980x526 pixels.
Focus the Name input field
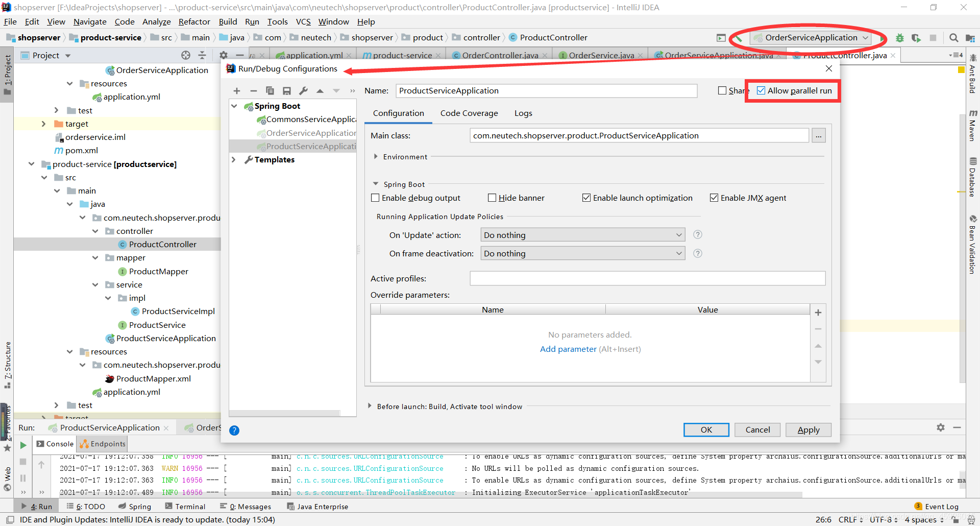pyautogui.click(x=546, y=91)
